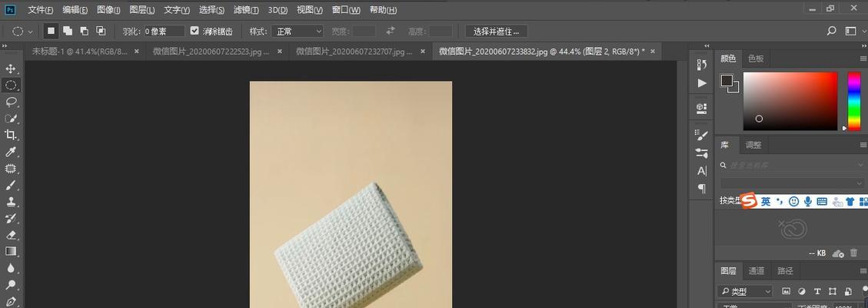
Task: Select the Elliptical Marquee tool in toolbox
Action: (x=11, y=85)
